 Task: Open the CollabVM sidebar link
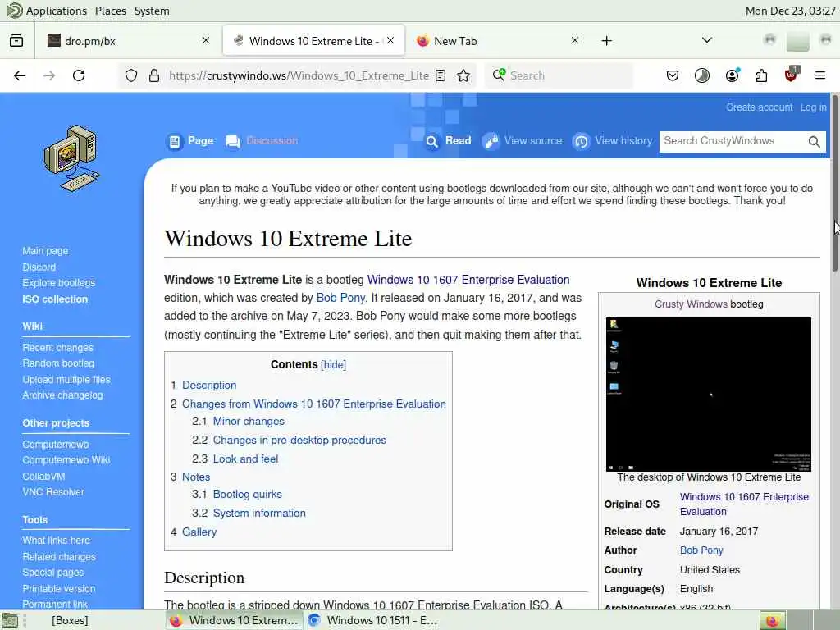tap(43, 477)
